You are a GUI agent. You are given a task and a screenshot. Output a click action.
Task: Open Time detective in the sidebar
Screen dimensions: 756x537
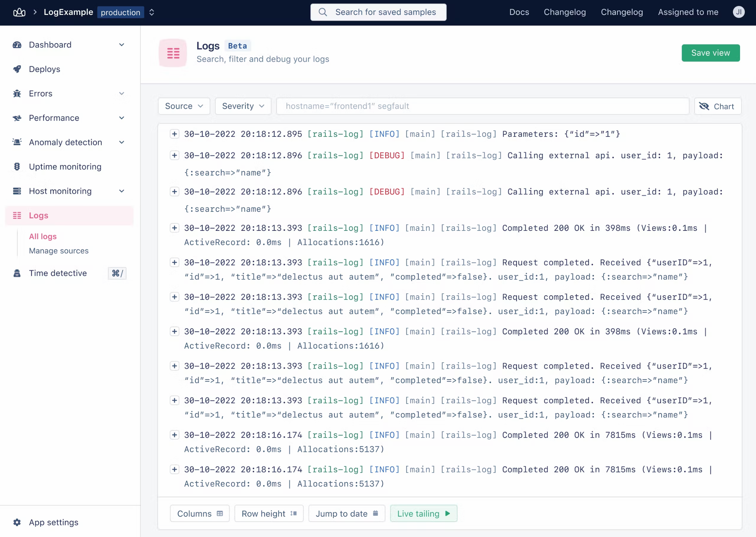pos(58,273)
